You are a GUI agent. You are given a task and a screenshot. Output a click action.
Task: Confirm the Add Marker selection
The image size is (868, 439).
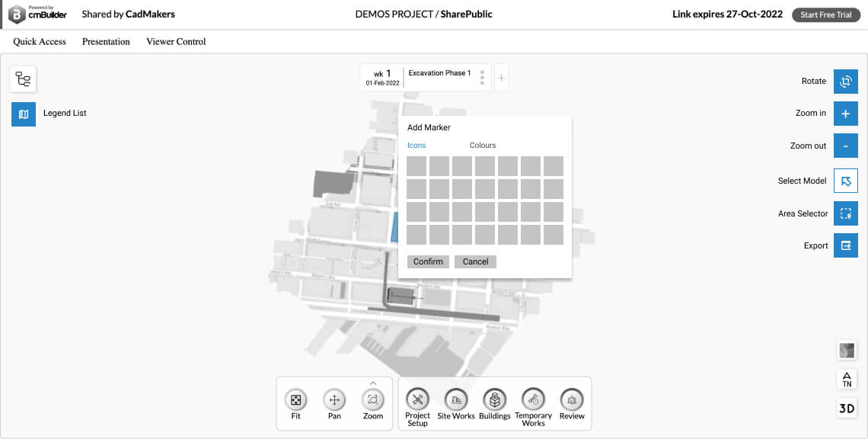pyautogui.click(x=428, y=261)
